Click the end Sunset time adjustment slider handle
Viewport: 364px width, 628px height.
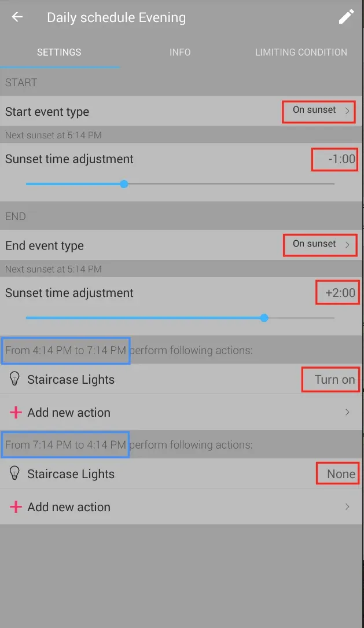[264, 318]
